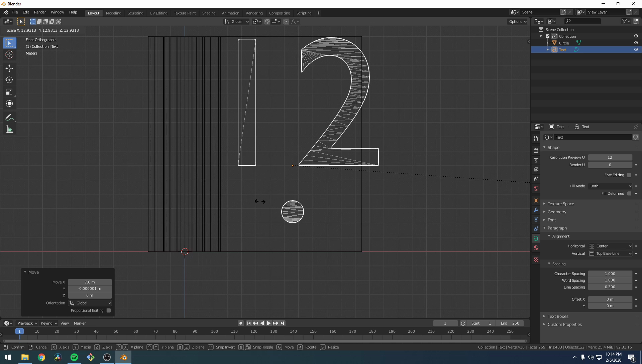Viewport: 642px width, 364px height.
Task: Toggle the snap magnet icon
Action: tap(267, 22)
